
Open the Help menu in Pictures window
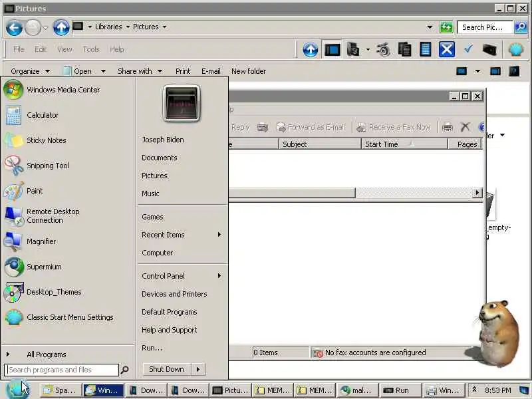[x=117, y=49]
